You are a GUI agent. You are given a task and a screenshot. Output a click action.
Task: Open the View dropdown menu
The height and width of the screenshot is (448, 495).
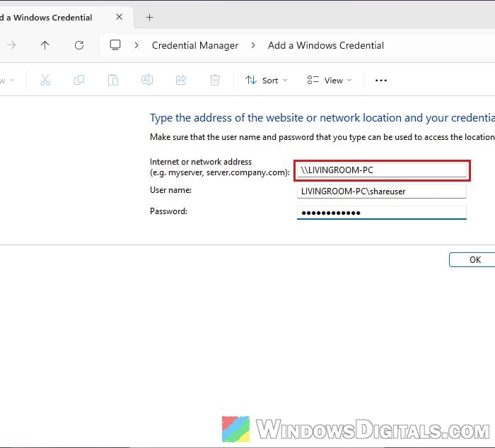(x=330, y=81)
